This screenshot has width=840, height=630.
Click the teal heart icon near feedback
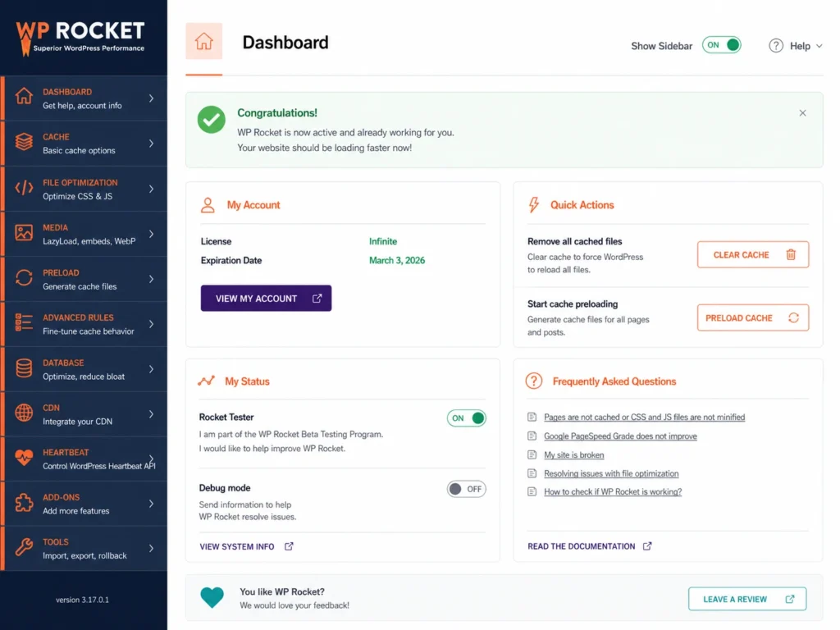[x=212, y=597]
